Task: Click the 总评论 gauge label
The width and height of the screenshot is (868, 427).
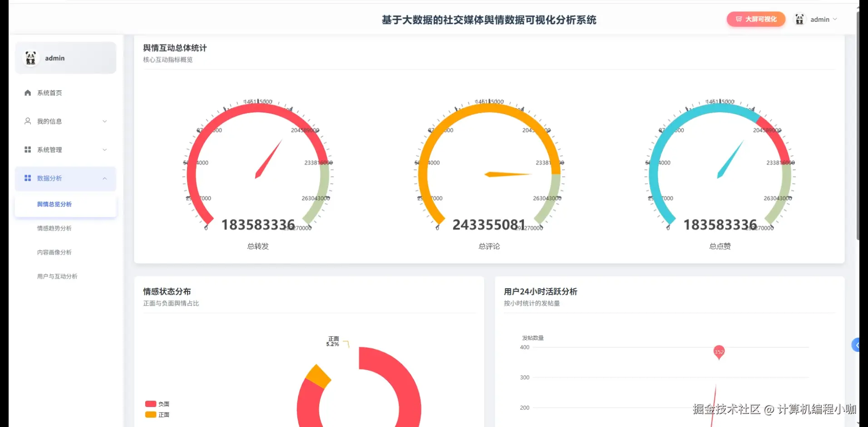Action: tap(489, 246)
